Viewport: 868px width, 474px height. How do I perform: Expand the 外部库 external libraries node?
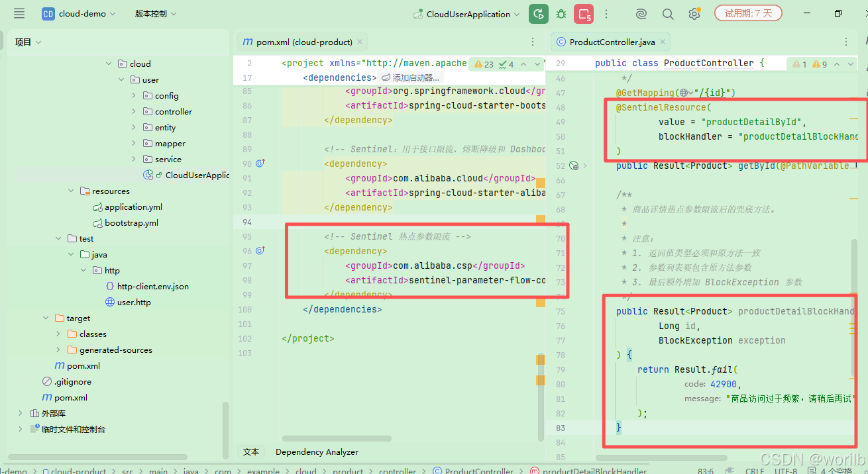point(21,414)
